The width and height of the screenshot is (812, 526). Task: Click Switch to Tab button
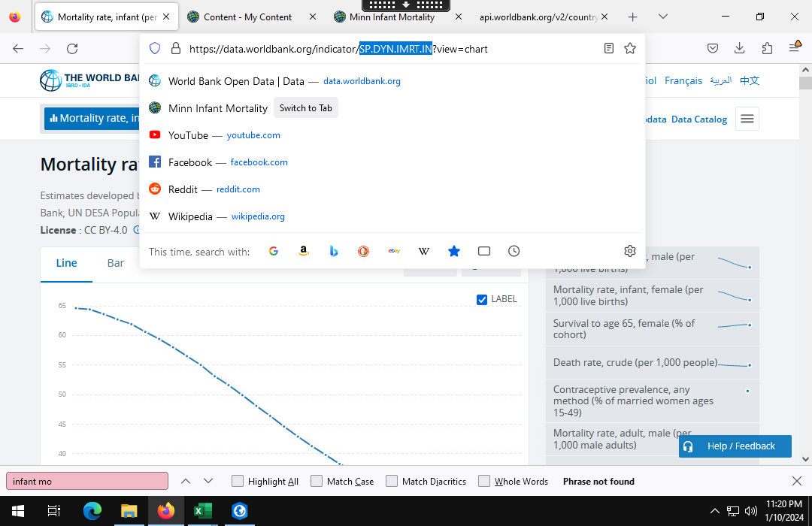click(305, 108)
